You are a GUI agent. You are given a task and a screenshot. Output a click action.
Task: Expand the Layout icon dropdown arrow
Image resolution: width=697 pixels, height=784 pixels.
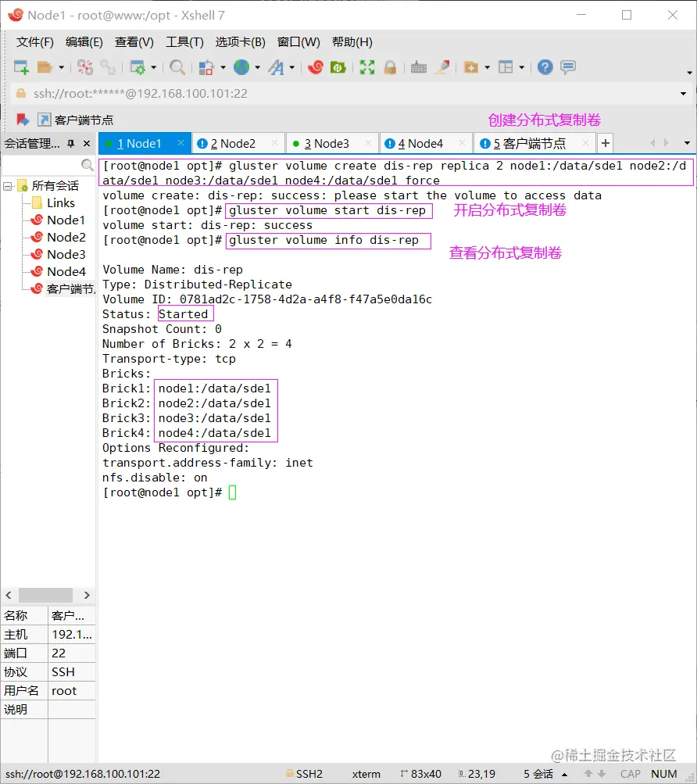pyautogui.click(x=521, y=67)
